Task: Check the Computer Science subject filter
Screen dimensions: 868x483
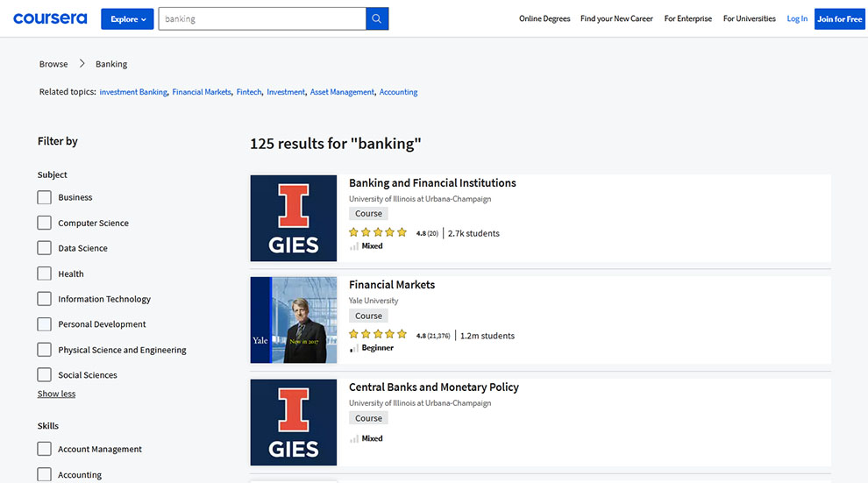Action: [x=45, y=223]
